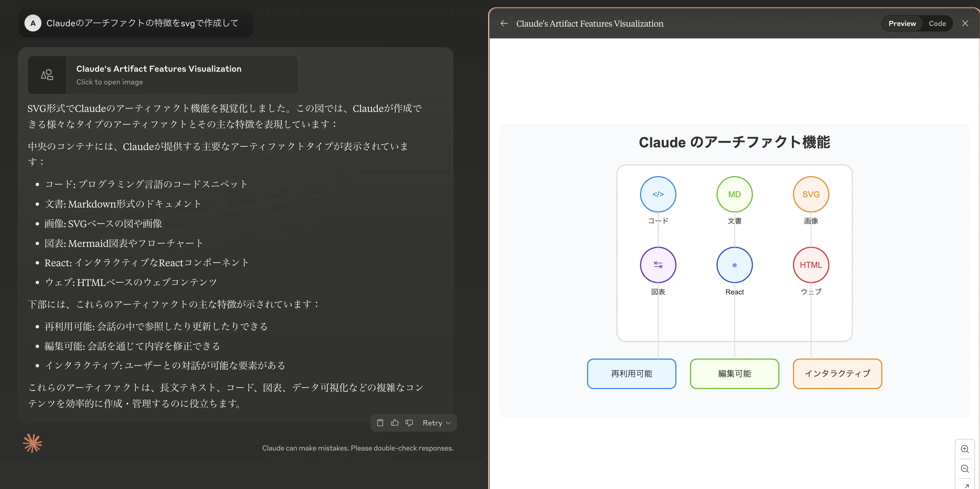Open the Retry dropdown
The width and height of the screenshot is (980, 489).
tap(437, 423)
